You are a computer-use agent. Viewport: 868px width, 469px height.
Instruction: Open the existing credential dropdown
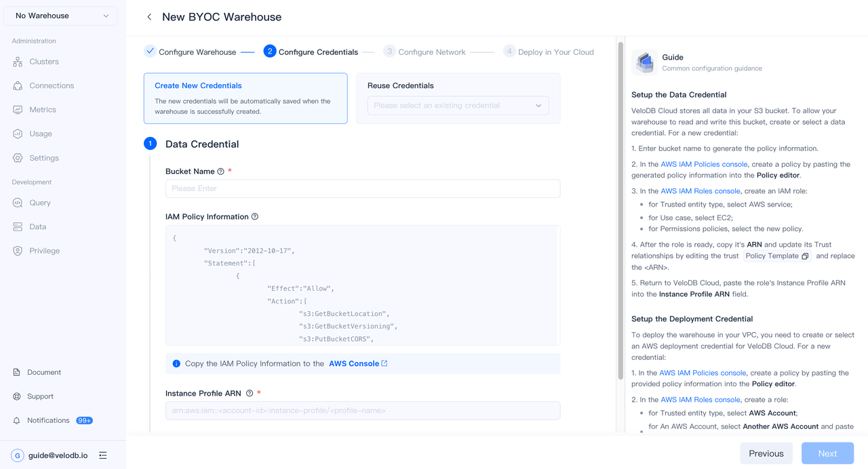[458, 106]
